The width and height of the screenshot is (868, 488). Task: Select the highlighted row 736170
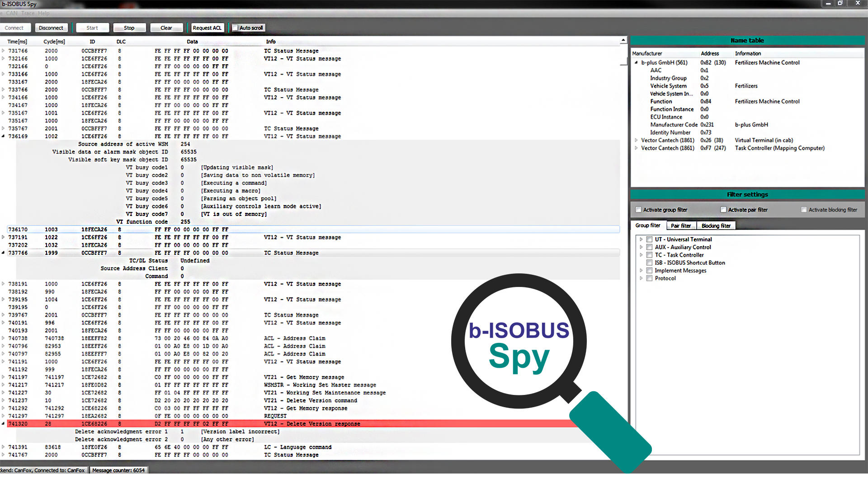(313, 230)
